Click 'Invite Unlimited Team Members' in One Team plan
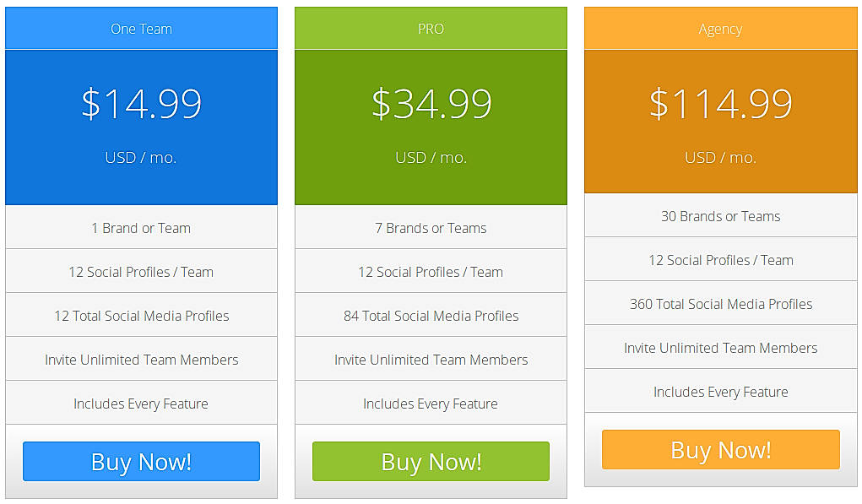Screen dimensions: 862x504 pyautogui.click(x=141, y=359)
